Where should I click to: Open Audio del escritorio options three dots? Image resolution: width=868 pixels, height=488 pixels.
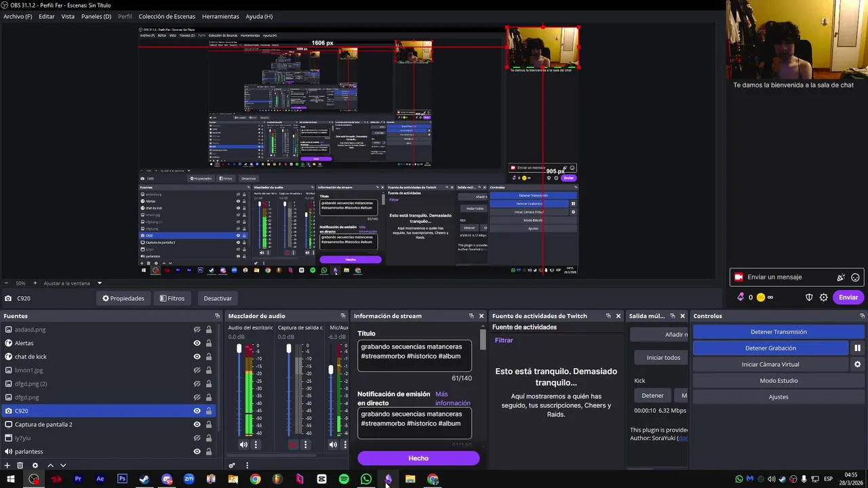[256, 445]
